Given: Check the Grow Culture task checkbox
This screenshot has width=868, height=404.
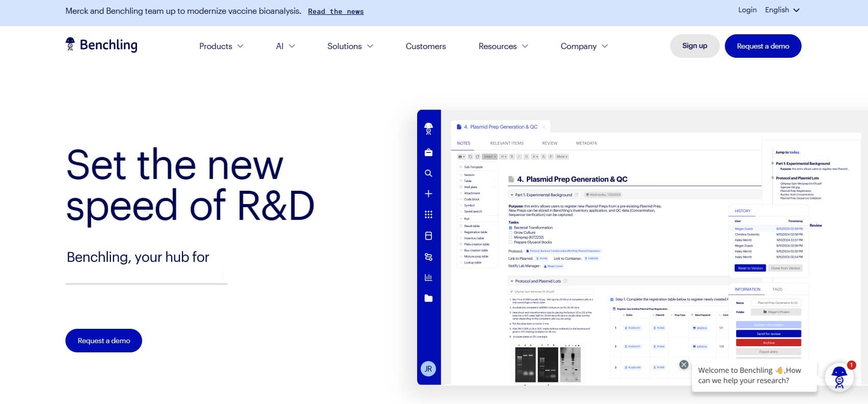Looking at the screenshot, I should pos(511,233).
